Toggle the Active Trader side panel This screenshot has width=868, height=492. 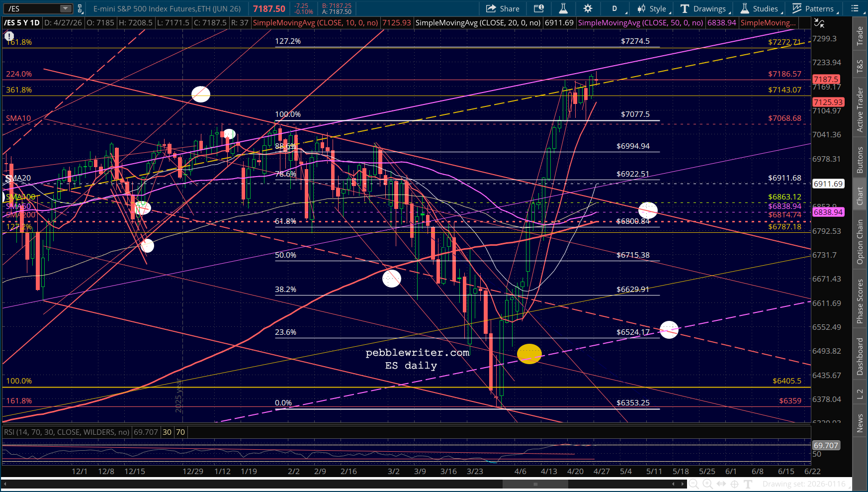(860, 109)
